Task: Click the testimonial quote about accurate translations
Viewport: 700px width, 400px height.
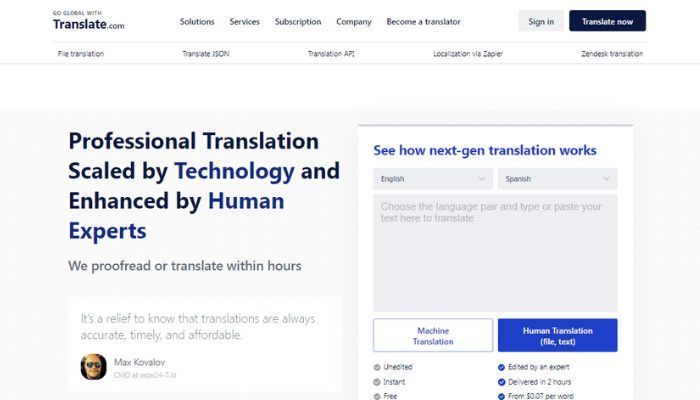Action: click(198, 327)
